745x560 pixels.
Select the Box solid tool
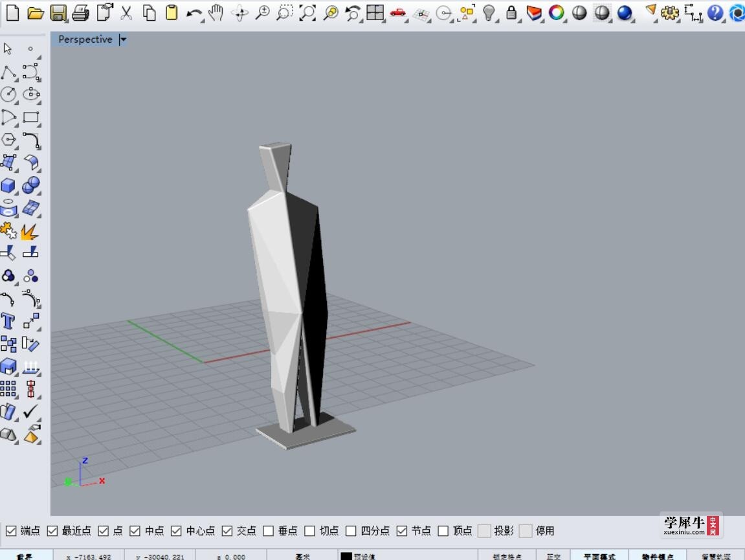[x=8, y=185]
